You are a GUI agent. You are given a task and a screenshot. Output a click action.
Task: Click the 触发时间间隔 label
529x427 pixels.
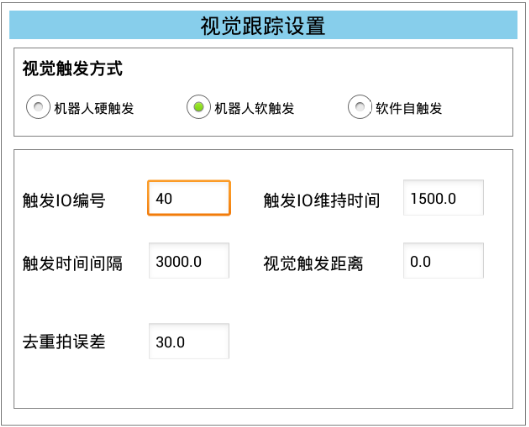pyautogui.click(x=73, y=263)
